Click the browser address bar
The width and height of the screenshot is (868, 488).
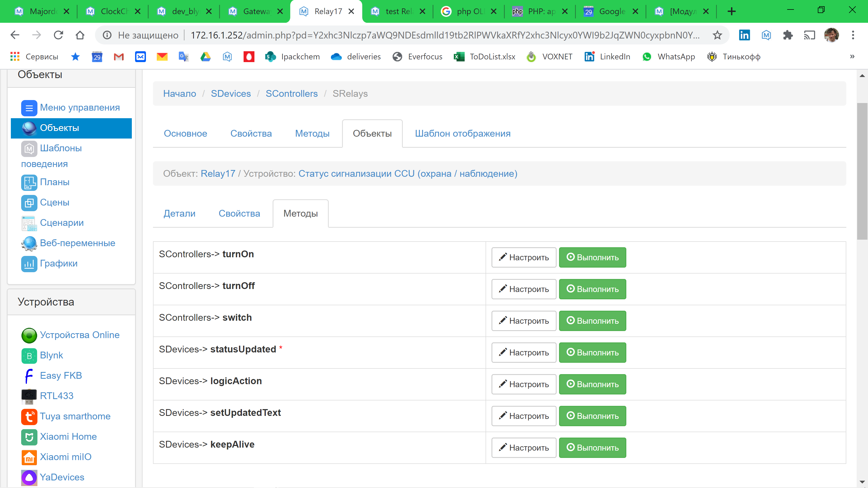coord(445,35)
